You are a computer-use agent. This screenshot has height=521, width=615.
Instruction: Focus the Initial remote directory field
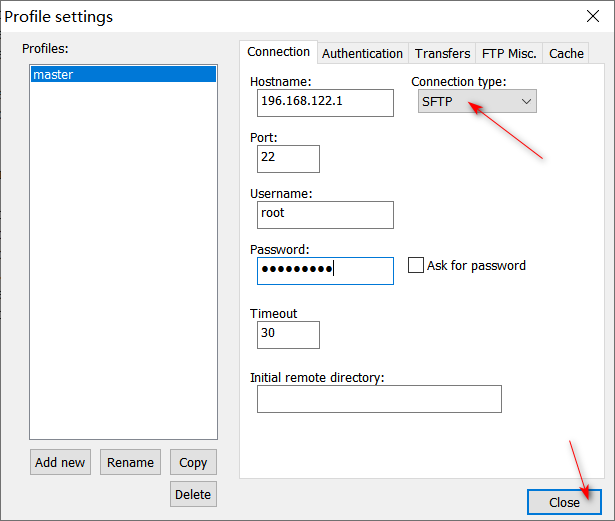pyautogui.click(x=378, y=399)
